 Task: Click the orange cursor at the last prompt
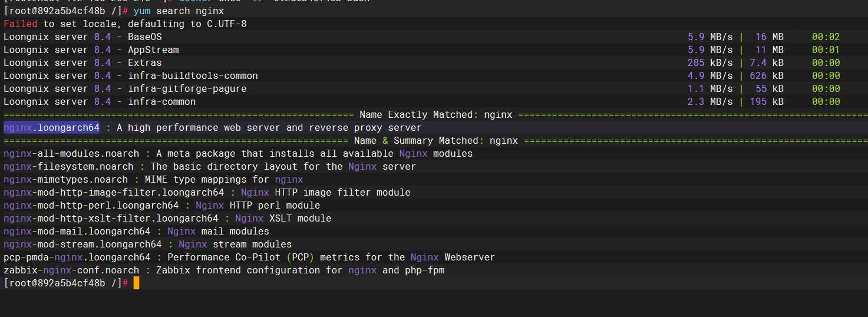coord(136,283)
